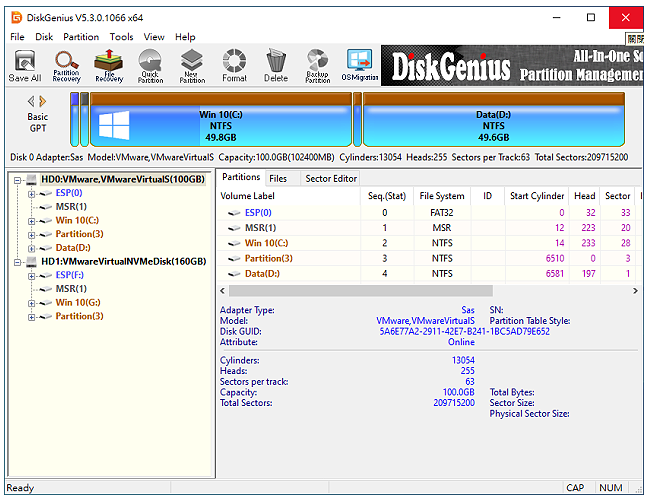
Task: Open the Disk menu
Action: point(44,37)
